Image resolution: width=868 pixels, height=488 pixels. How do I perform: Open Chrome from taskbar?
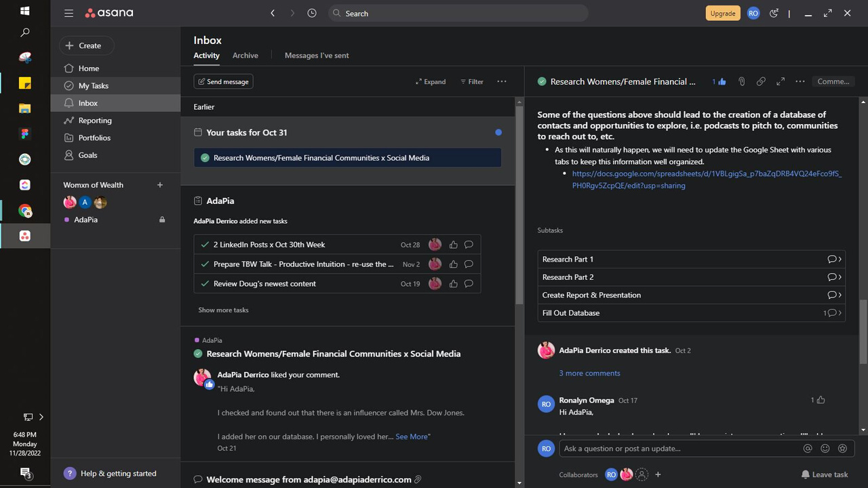pos(25,211)
